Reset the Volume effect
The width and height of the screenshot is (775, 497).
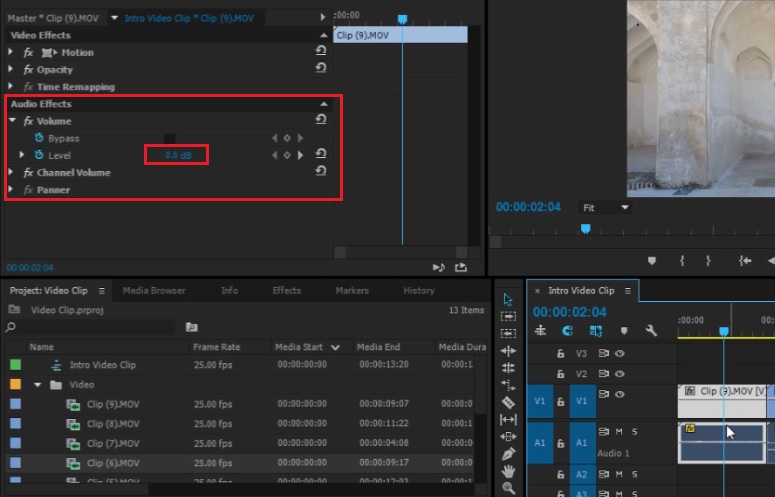pyautogui.click(x=321, y=119)
